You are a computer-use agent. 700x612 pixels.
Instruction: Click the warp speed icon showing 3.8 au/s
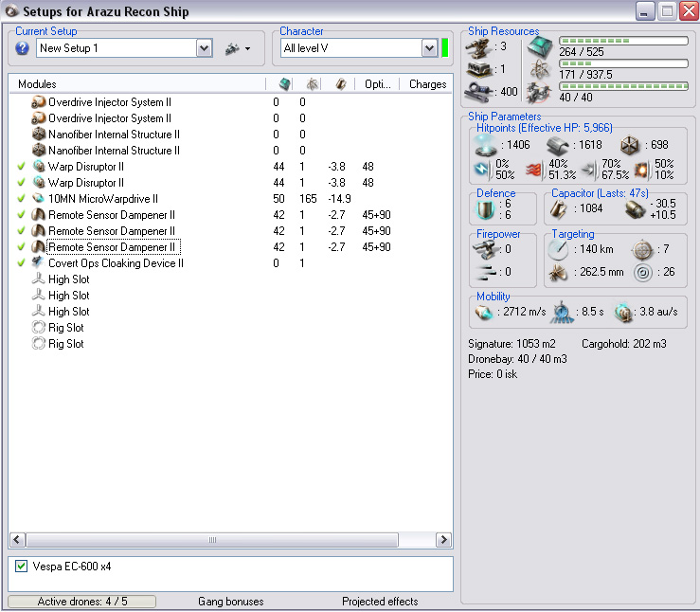pyautogui.click(x=623, y=312)
